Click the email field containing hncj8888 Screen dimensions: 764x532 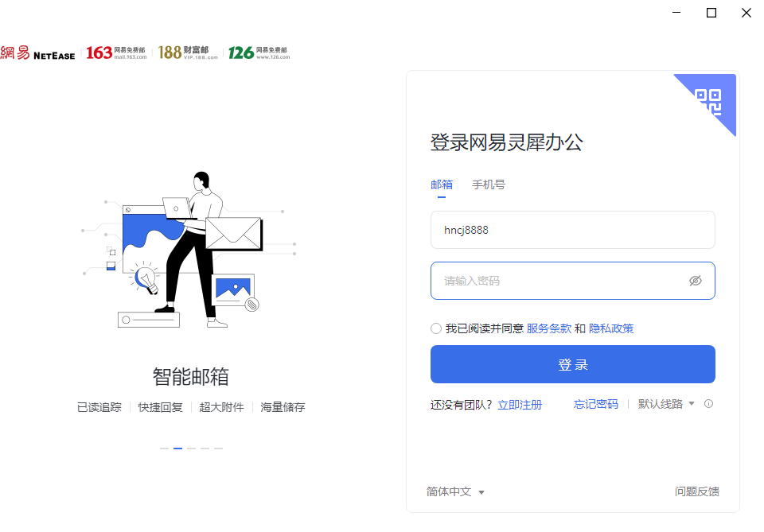[x=572, y=230]
